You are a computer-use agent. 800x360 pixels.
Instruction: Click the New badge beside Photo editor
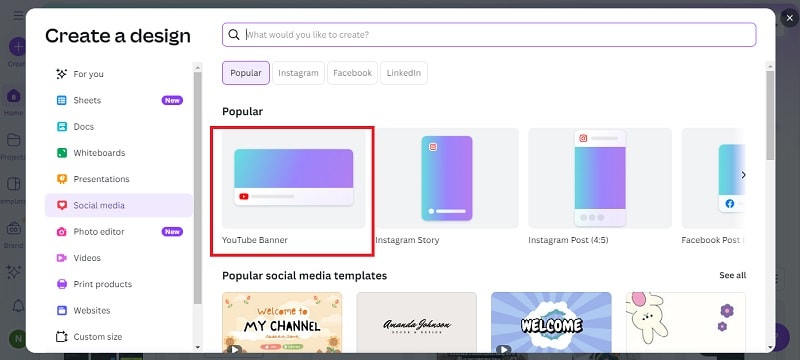(x=172, y=232)
